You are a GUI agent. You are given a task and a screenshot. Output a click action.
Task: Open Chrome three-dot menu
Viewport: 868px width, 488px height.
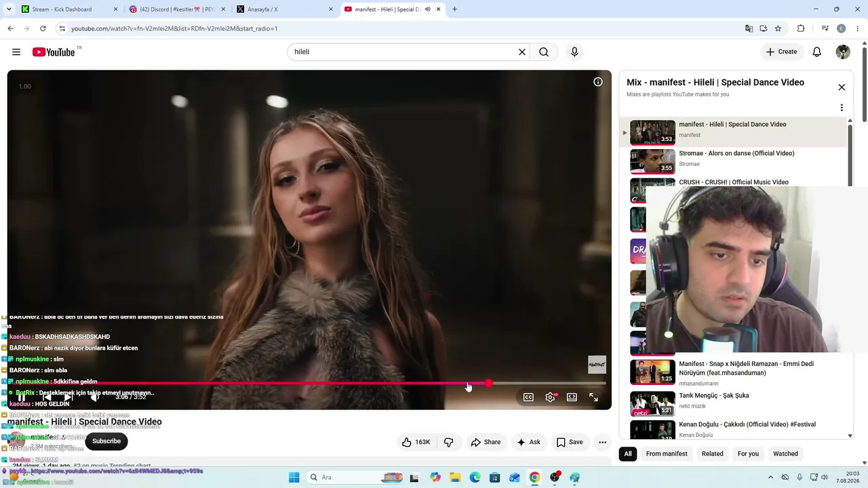[857, 28]
